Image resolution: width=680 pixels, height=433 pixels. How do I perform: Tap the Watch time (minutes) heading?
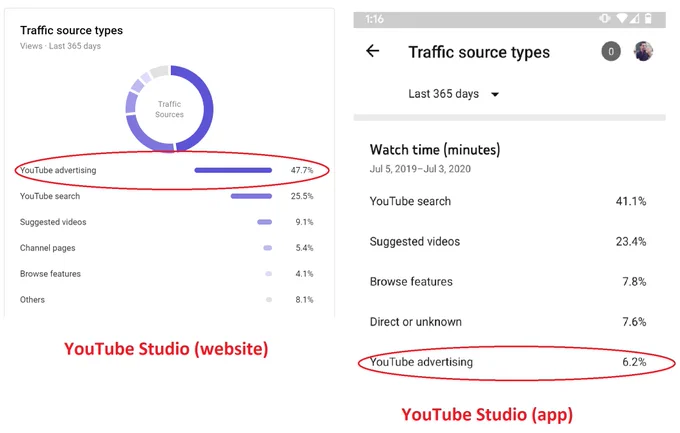click(x=435, y=150)
